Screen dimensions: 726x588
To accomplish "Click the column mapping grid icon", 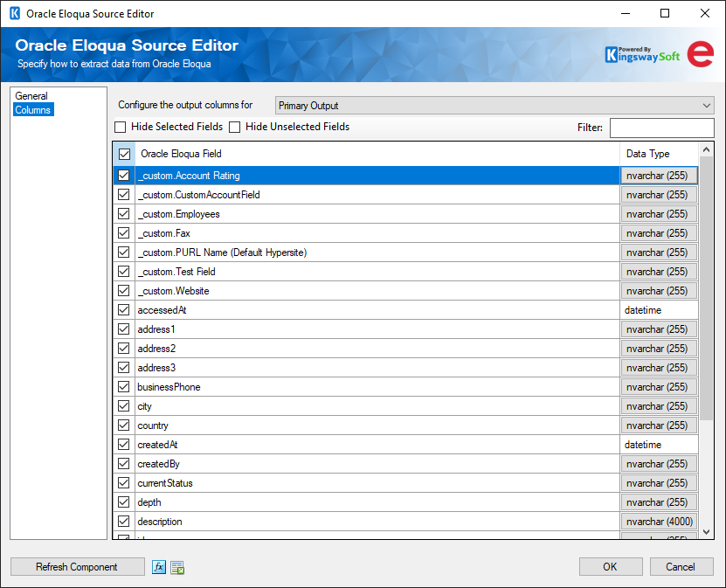I will (177, 567).
